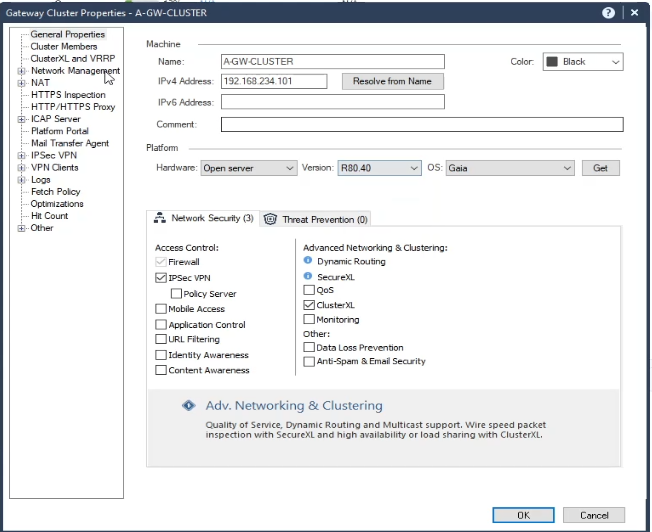Click the Comment input field
The width and height of the screenshot is (652, 532).
point(422,124)
